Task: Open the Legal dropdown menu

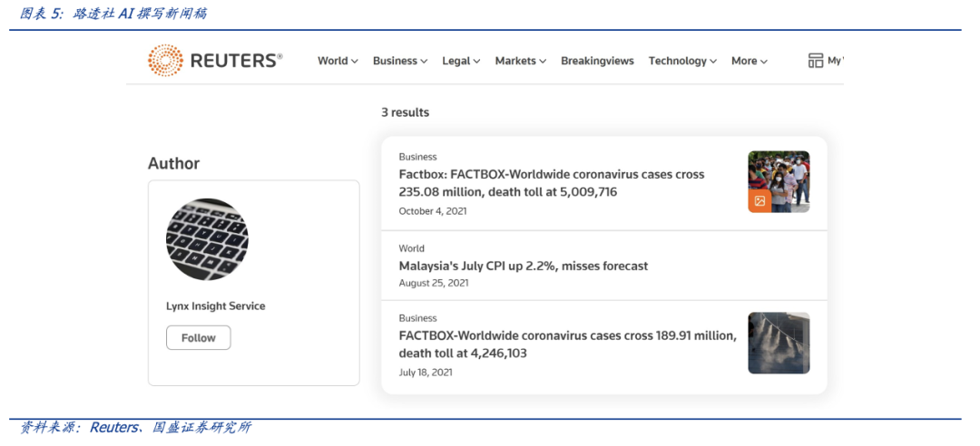Action: (x=461, y=61)
